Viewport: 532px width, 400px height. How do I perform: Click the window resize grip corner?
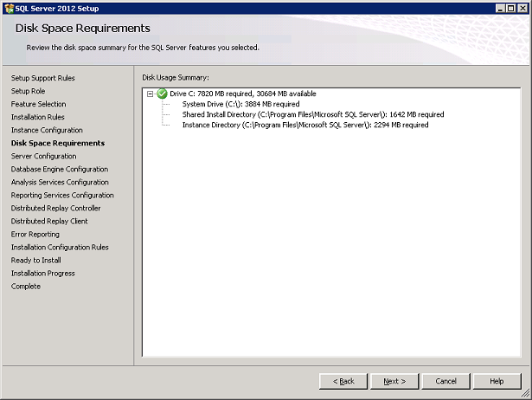pos(525,393)
